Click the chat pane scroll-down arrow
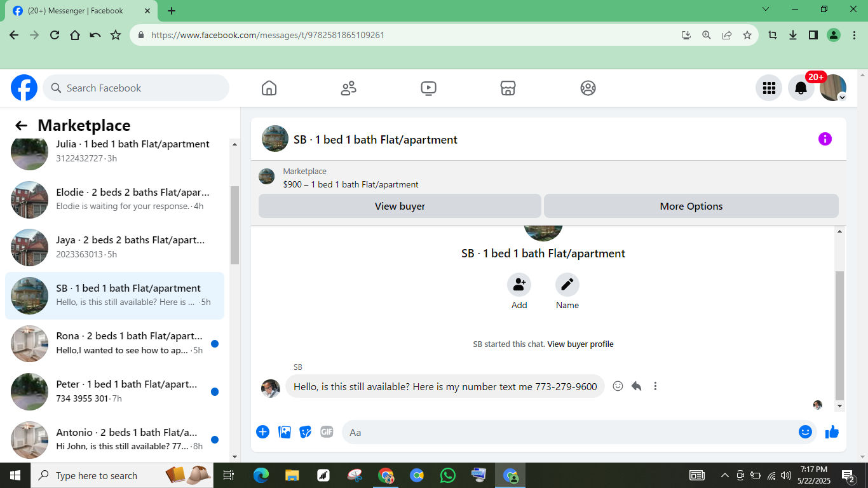Image resolution: width=868 pixels, height=488 pixels. coord(839,405)
